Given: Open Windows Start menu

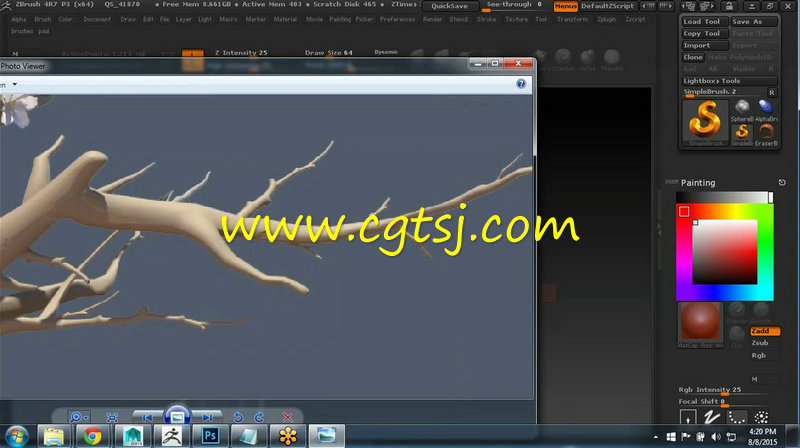Looking at the screenshot, I should 17,436.
